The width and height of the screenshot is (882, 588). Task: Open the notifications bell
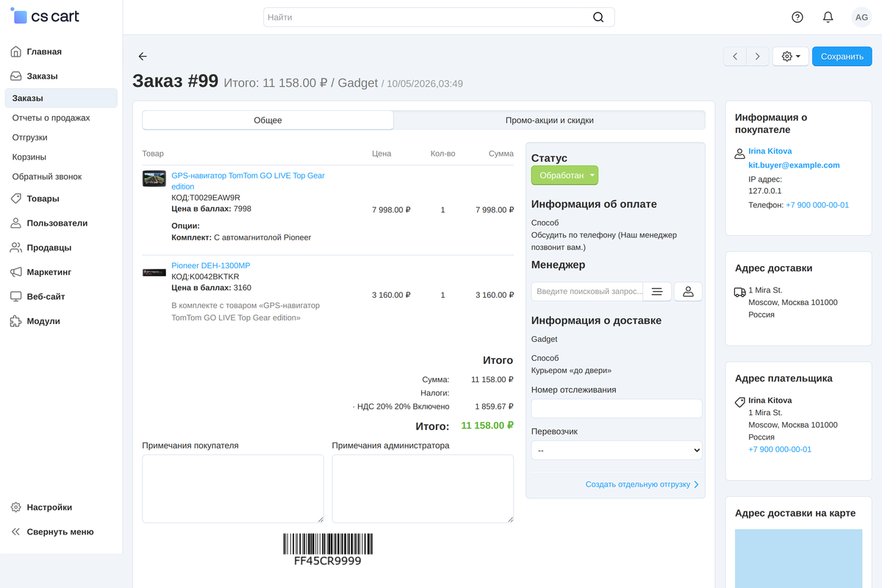tap(828, 17)
